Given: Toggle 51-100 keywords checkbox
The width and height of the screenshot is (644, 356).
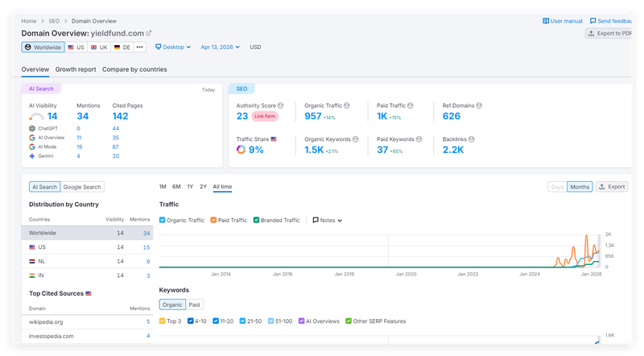Looking at the screenshot, I should pyautogui.click(x=270, y=321).
